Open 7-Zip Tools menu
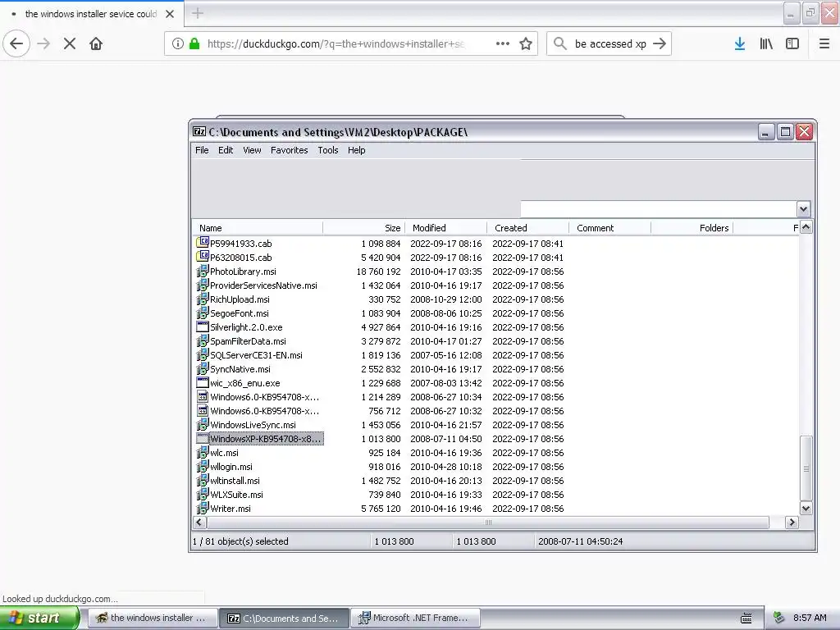Viewport: 840px width, 630px height. 328,150
